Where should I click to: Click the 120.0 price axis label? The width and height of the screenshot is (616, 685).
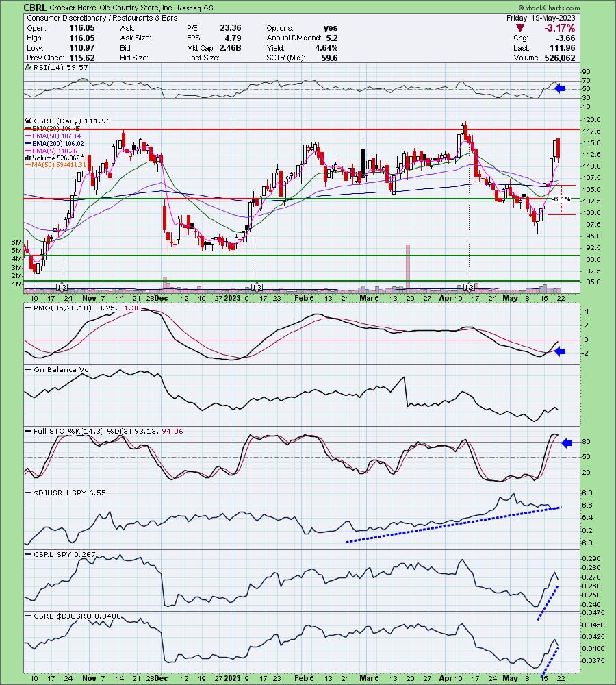593,120
